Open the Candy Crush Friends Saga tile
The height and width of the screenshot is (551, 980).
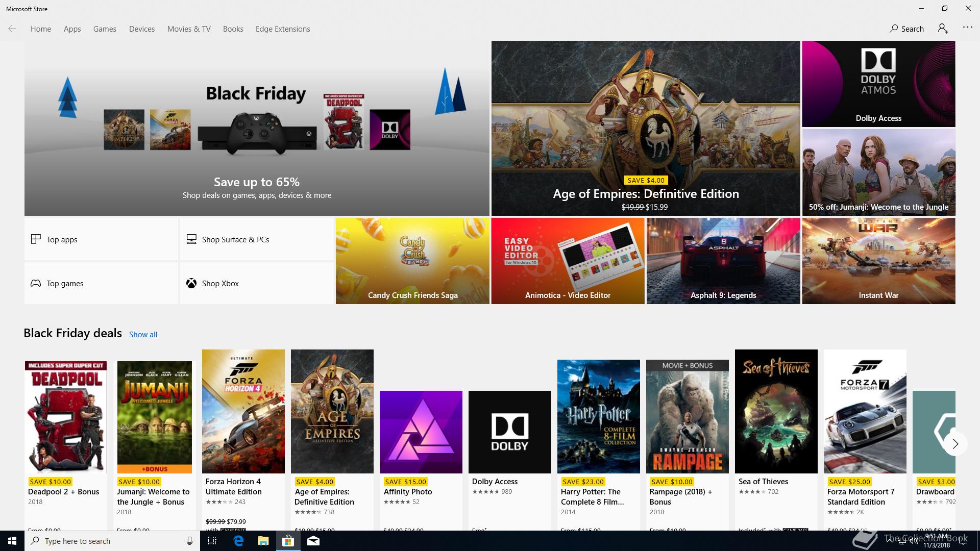[412, 261]
